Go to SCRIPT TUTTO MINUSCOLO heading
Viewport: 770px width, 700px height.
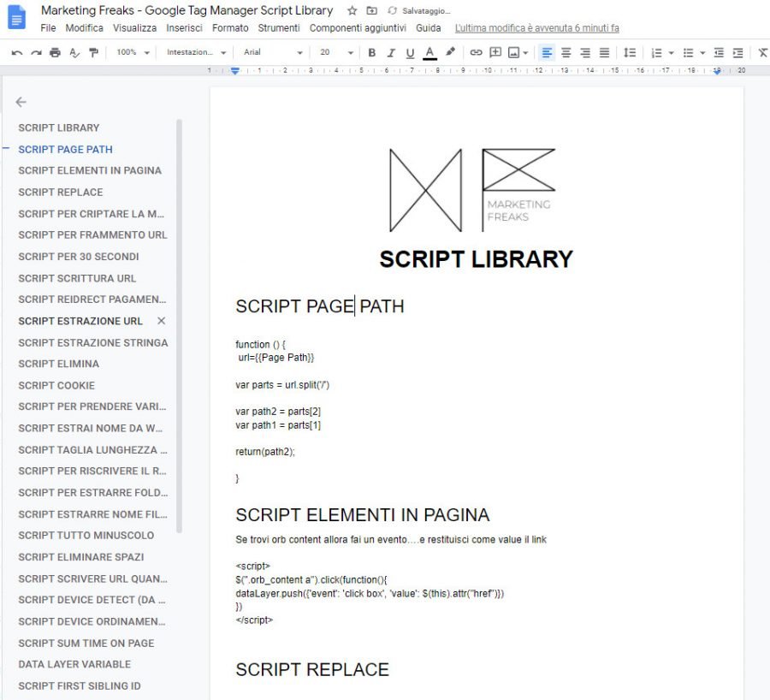pyautogui.click(x=86, y=536)
